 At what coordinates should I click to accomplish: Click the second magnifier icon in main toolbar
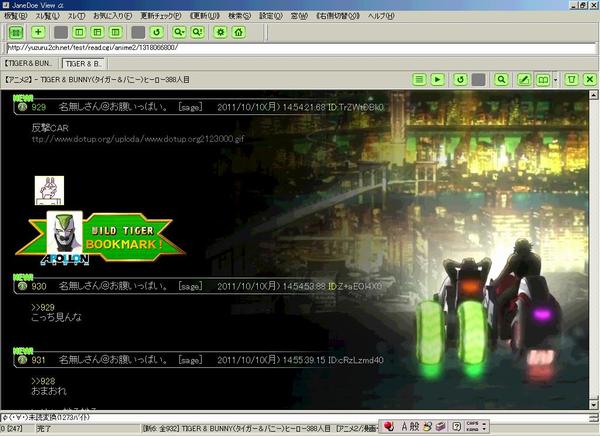click(197, 33)
